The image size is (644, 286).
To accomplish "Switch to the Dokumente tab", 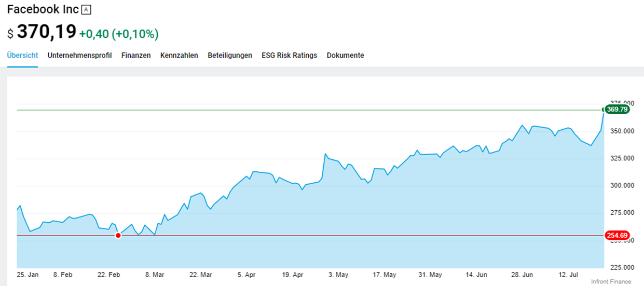I will pyautogui.click(x=345, y=56).
